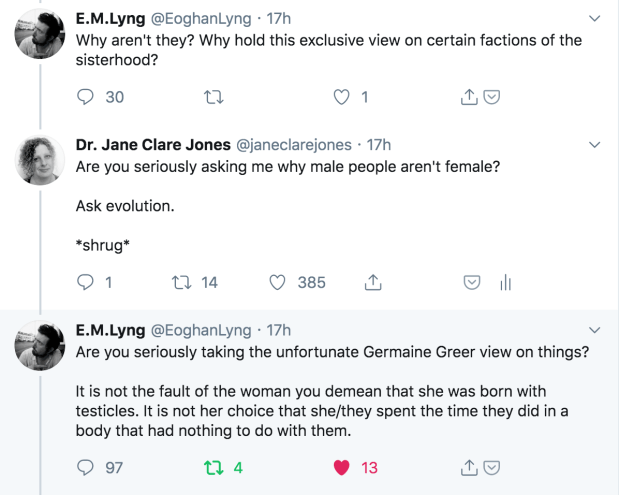Open the @janeclarejones handle link
This screenshot has height=495, width=619.
(307, 145)
